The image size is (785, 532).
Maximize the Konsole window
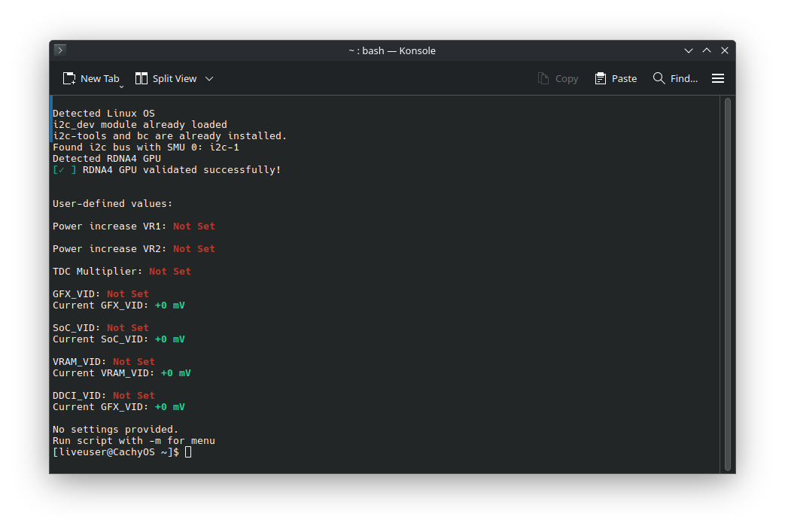click(707, 50)
